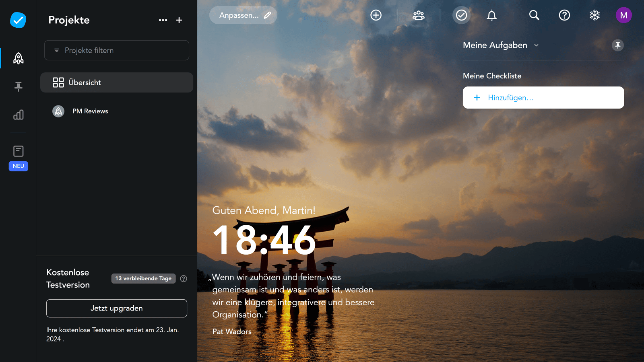The width and height of the screenshot is (644, 362).
Task: Open the notes icon marked NEU
Action: (18, 151)
